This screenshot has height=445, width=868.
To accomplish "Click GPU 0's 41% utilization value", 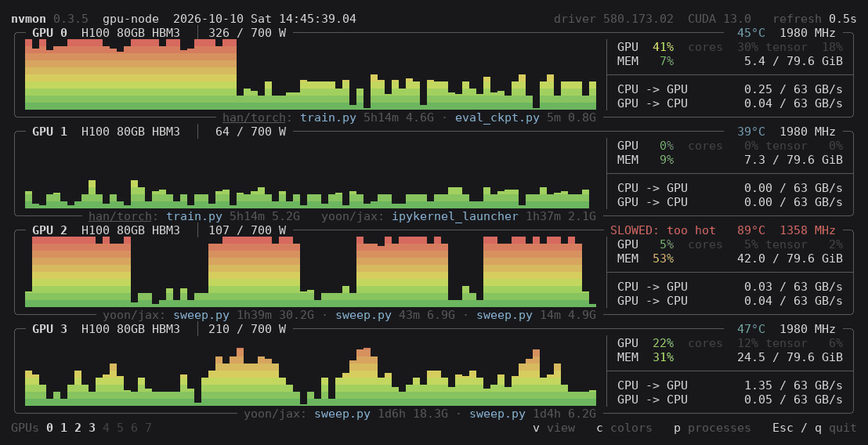I will pyautogui.click(x=663, y=47).
